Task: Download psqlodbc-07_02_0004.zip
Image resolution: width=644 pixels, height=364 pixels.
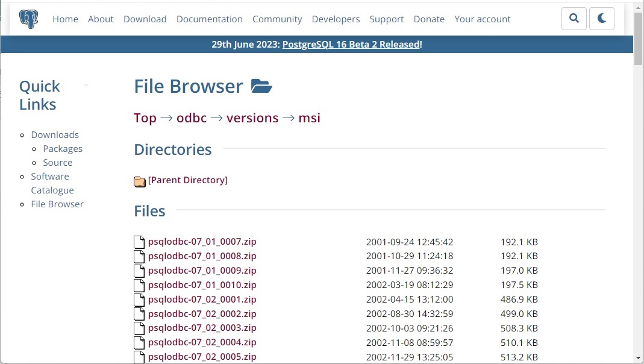Action: click(202, 342)
